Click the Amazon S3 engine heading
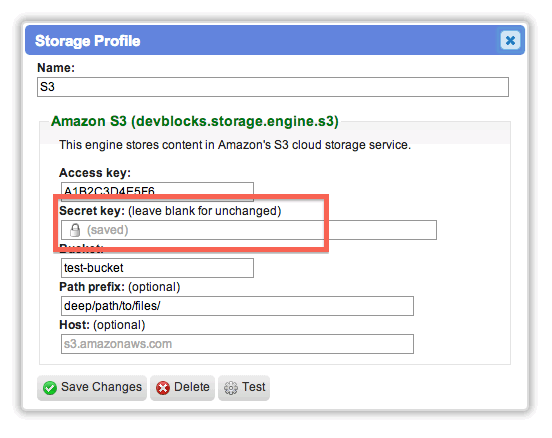552x438 pixels. tap(195, 121)
